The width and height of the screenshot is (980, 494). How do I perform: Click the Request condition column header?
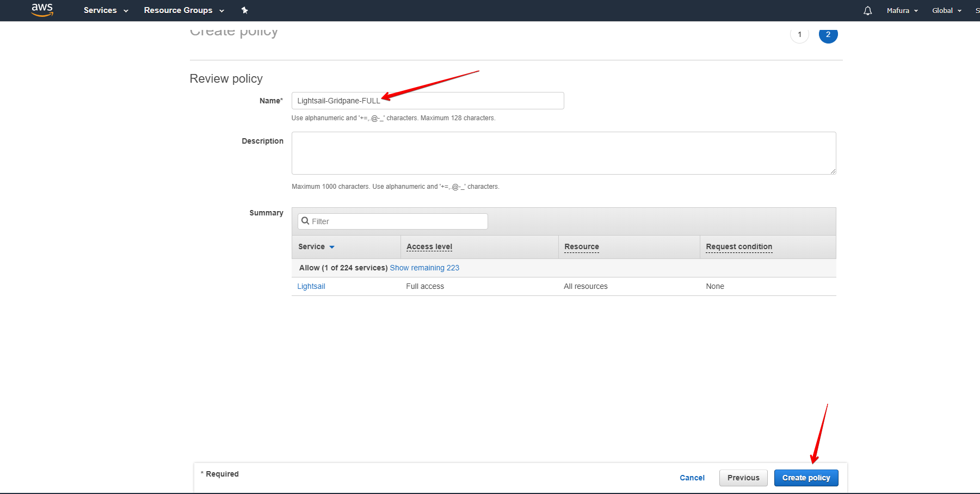(739, 246)
